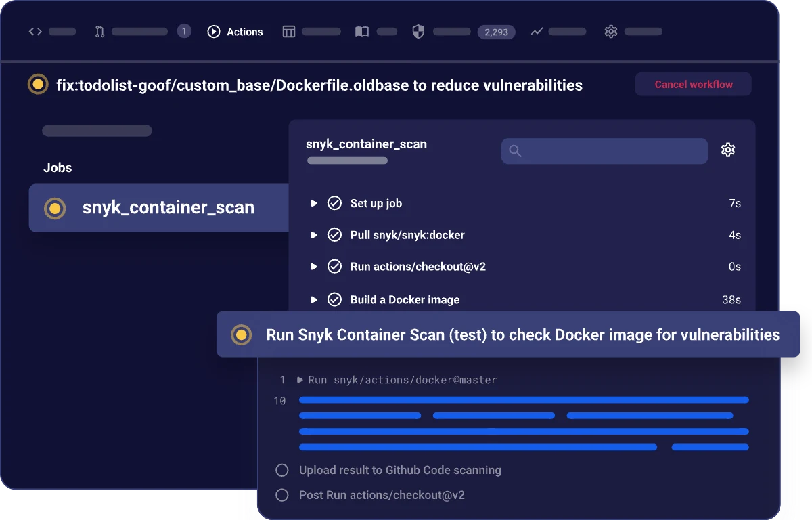Click the checkmark circle next to Set up job

point(335,202)
